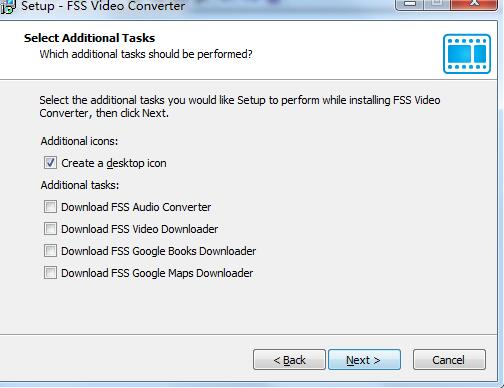
Task: Select the Download FSS Google Maps Downloader checkbox
Action: [x=50, y=273]
